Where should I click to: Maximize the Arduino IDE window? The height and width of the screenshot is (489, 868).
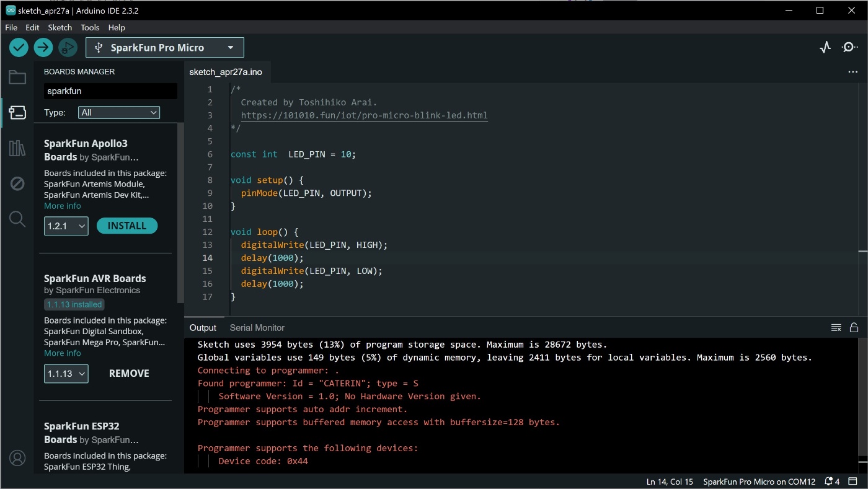click(820, 10)
